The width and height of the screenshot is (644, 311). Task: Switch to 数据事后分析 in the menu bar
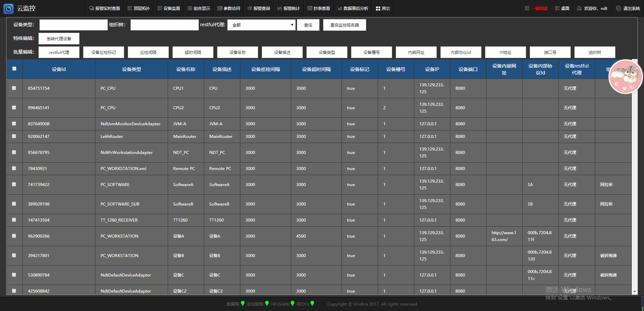click(x=353, y=9)
